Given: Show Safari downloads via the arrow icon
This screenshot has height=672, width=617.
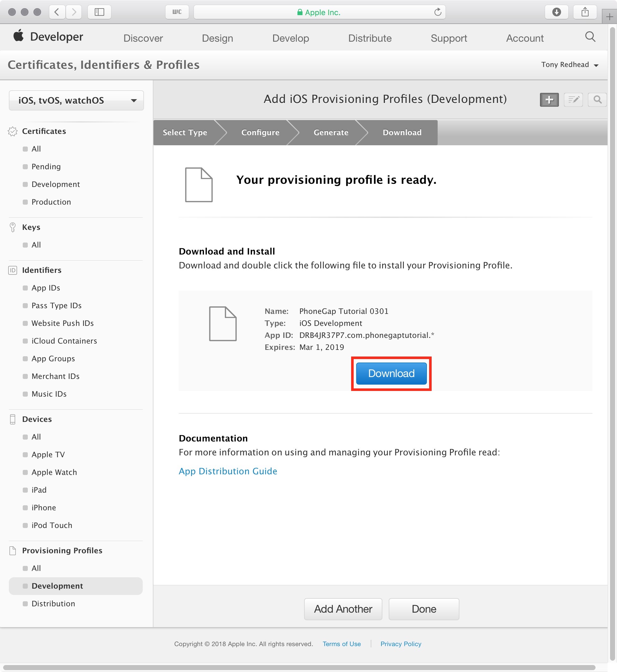Looking at the screenshot, I should point(556,12).
